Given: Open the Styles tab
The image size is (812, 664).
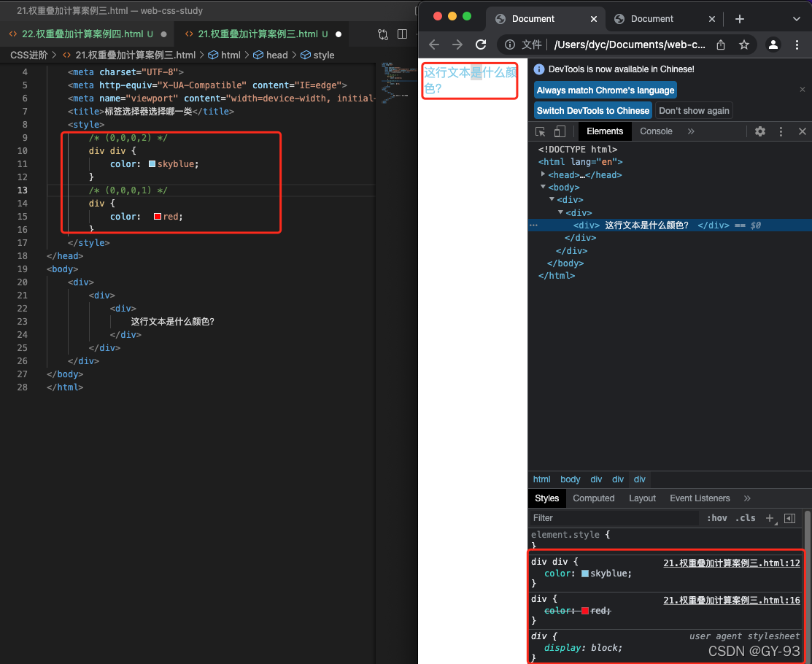Looking at the screenshot, I should [547, 498].
